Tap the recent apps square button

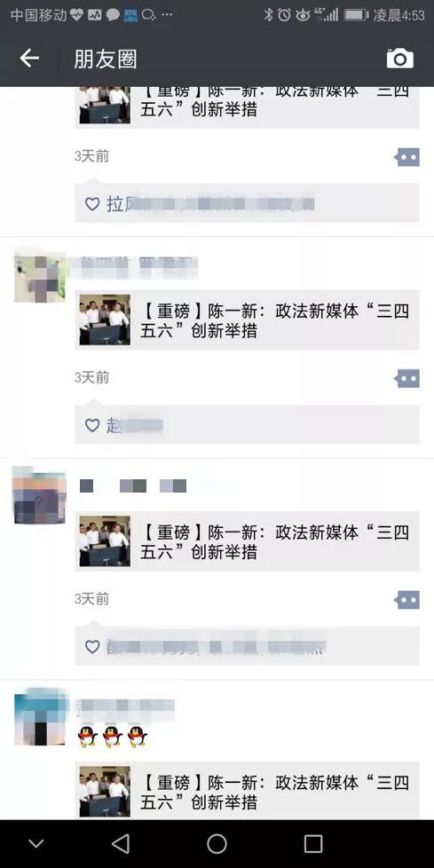coord(313,844)
